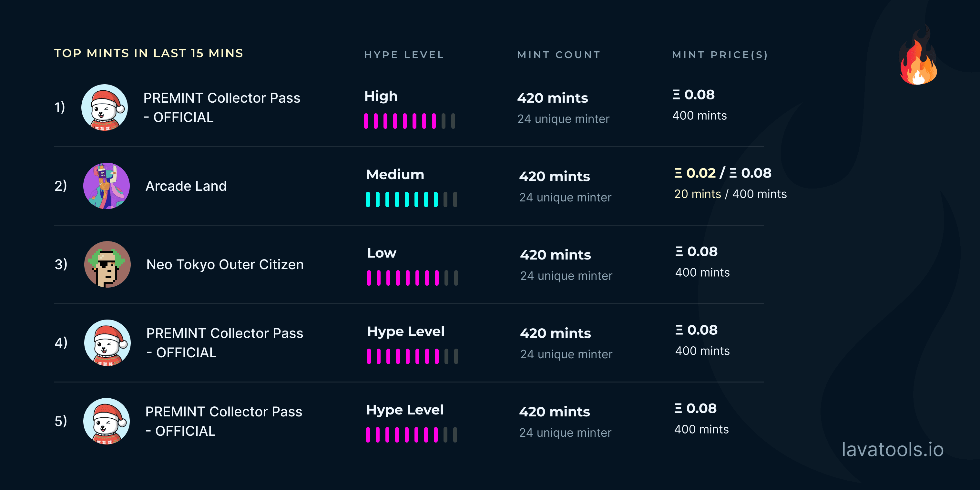Click the Low hype level bar
This screenshot has width=980, height=490.
tap(413, 278)
